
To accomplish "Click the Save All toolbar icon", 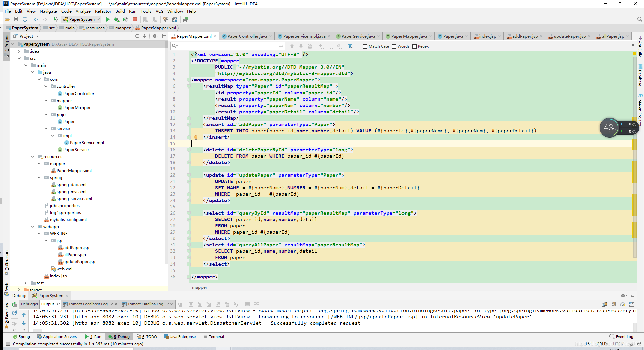I will pos(16,19).
